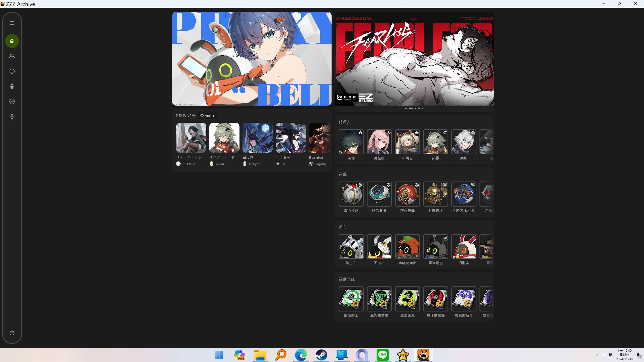Select the first carousel dot indicator
This screenshot has height=362, width=644.
tap(406, 108)
